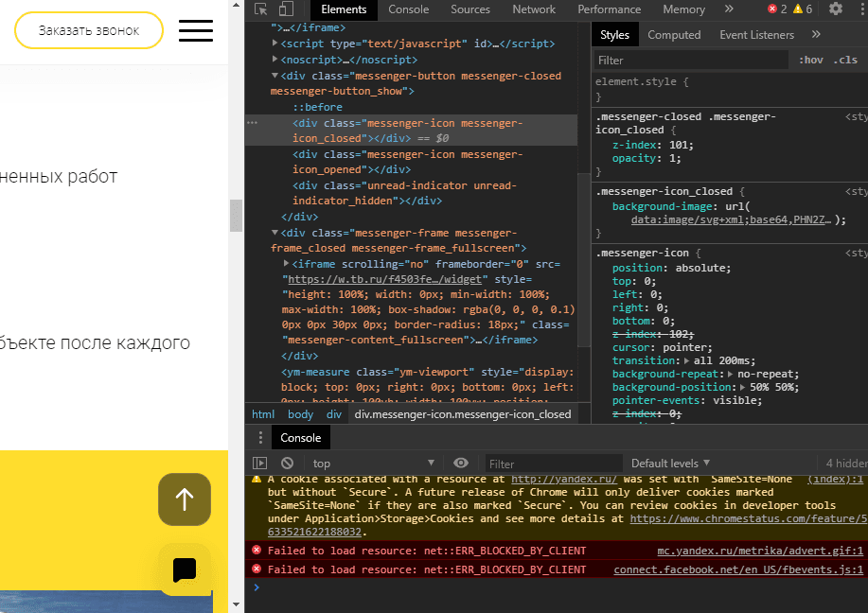Viewport: 868px width, 613px height.
Task: Open the Performance tab
Action: pos(609,9)
